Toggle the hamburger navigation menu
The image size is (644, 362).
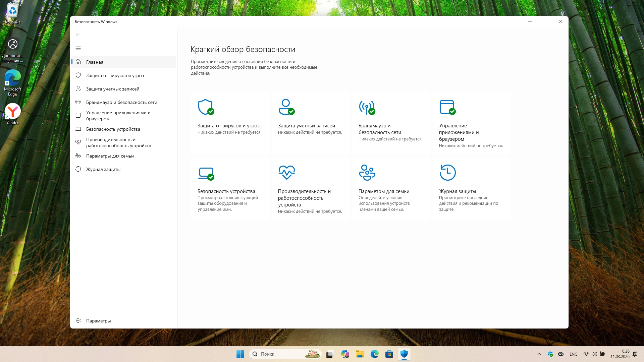tap(78, 48)
